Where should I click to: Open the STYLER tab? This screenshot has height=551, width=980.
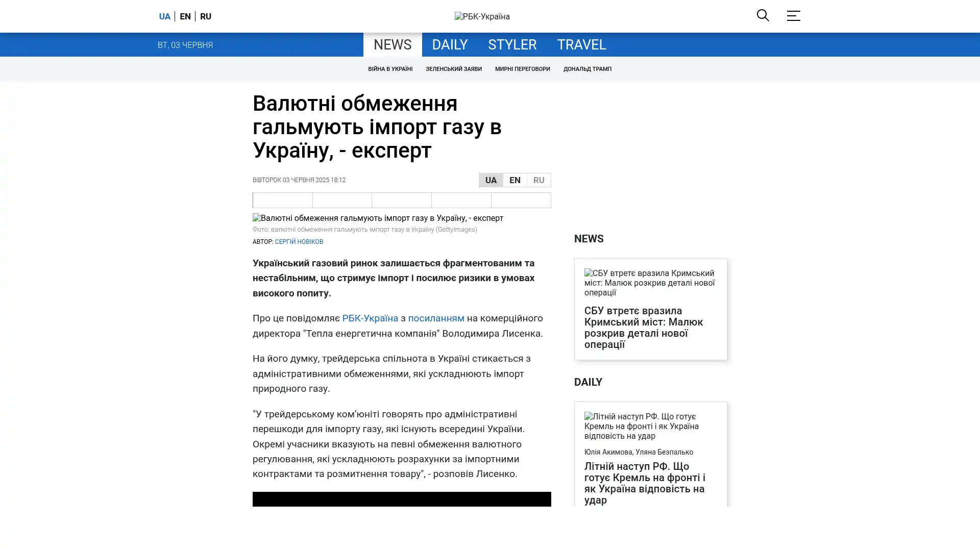point(512,44)
